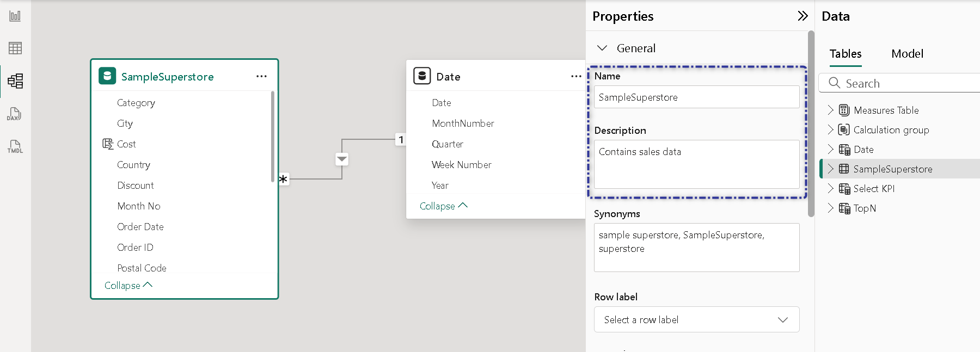
Task: Click the relationship direction arrow on connector
Action: tap(342, 159)
